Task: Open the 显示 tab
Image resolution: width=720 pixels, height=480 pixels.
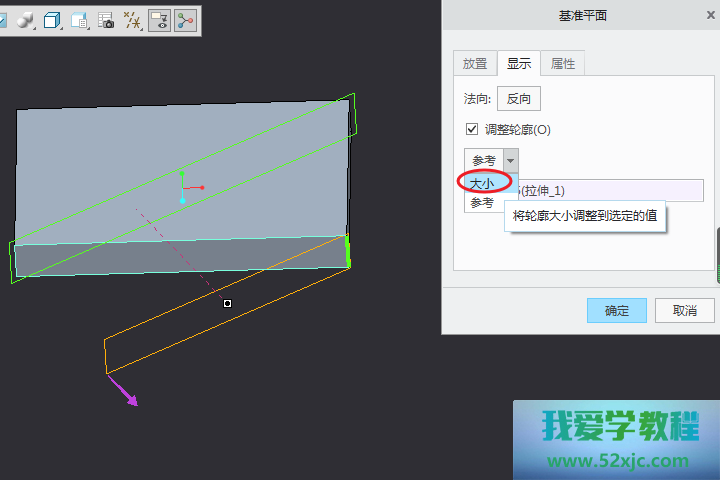Action: pyautogui.click(x=518, y=64)
